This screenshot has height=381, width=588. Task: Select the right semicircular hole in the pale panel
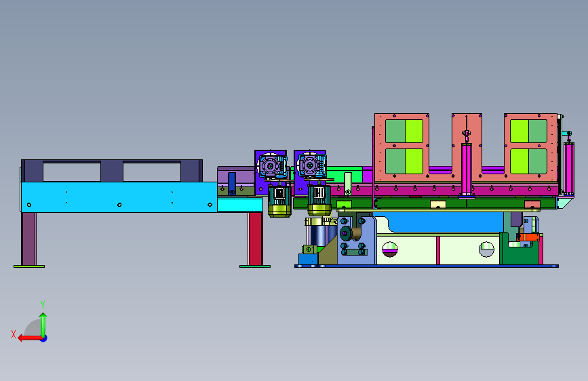pyautogui.click(x=486, y=249)
